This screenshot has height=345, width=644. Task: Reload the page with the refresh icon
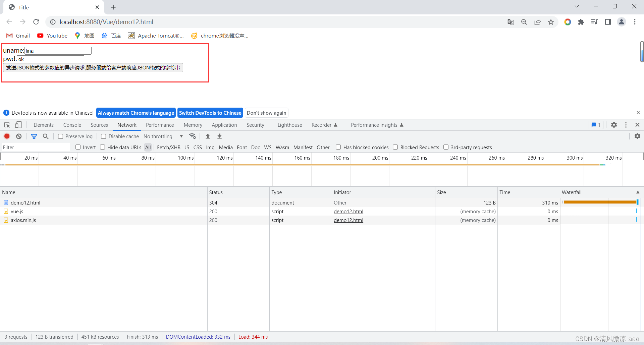pos(36,22)
